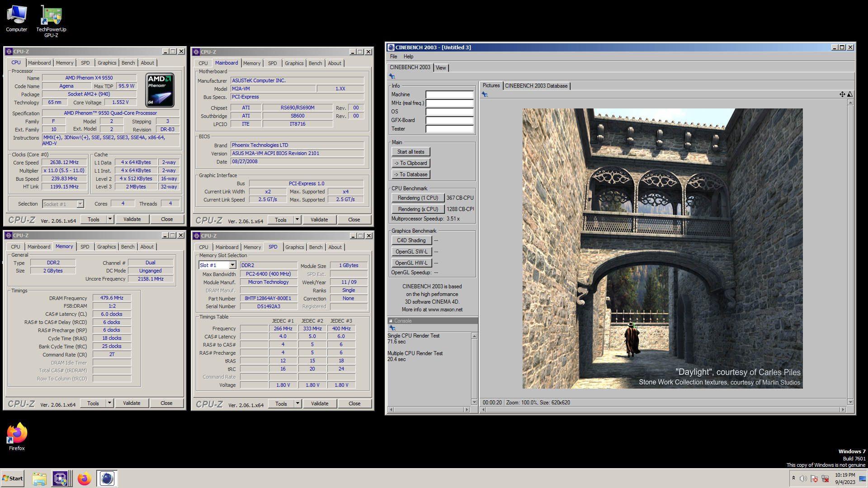
Task: Open the CINEBENCH 2003 Database tab
Action: pos(536,86)
